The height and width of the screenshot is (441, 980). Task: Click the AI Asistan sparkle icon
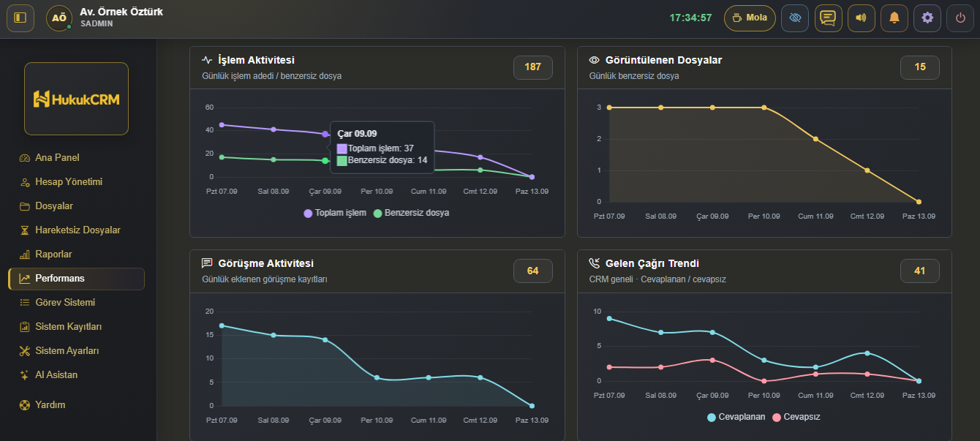click(25, 375)
